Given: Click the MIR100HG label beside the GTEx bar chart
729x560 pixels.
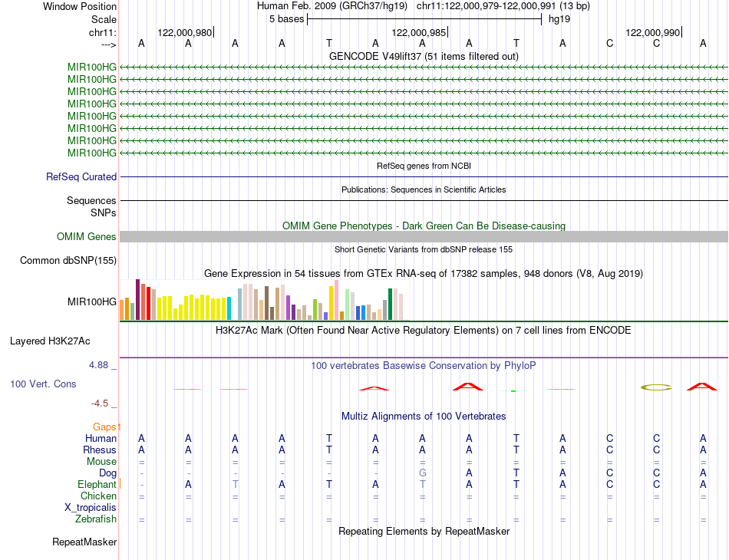Looking at the screenshot, I should 92,302.
